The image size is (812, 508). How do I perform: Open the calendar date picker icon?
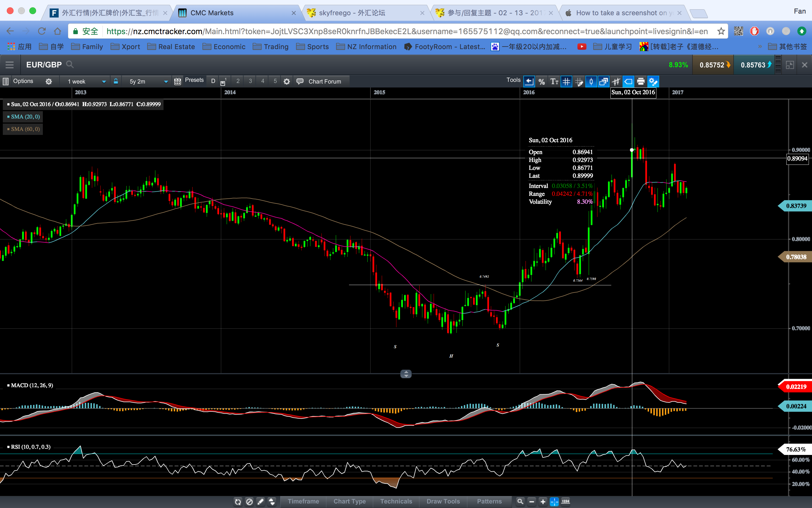(178, 81)
